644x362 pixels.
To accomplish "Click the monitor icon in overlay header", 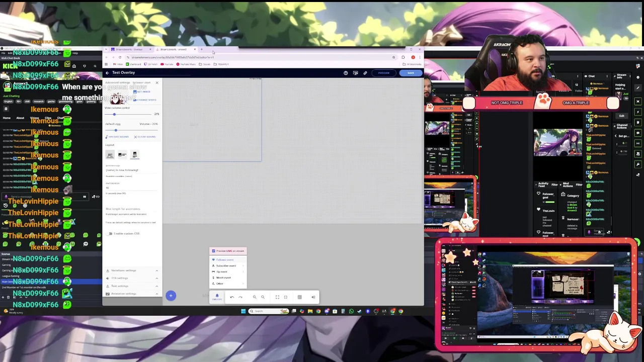I will (355, 73).
